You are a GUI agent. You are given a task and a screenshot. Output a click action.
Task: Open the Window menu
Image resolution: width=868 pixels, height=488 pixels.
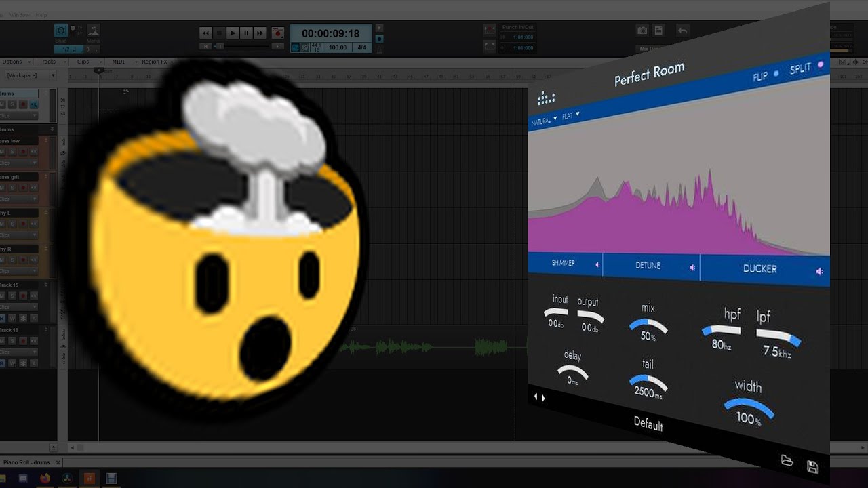coord(19,14)
